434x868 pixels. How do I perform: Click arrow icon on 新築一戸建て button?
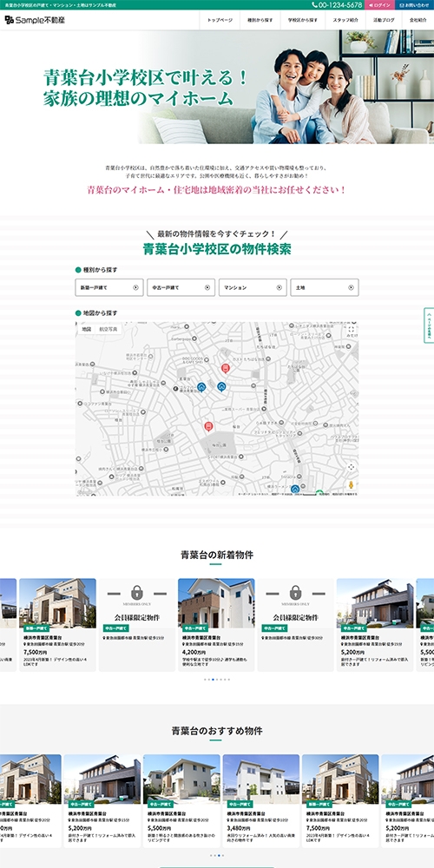[135, 287]
